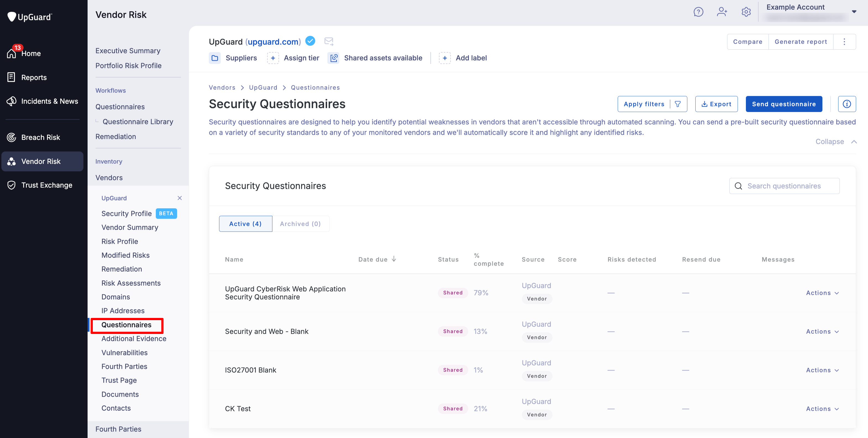Open the Modified Risks page

click(125, 255)
